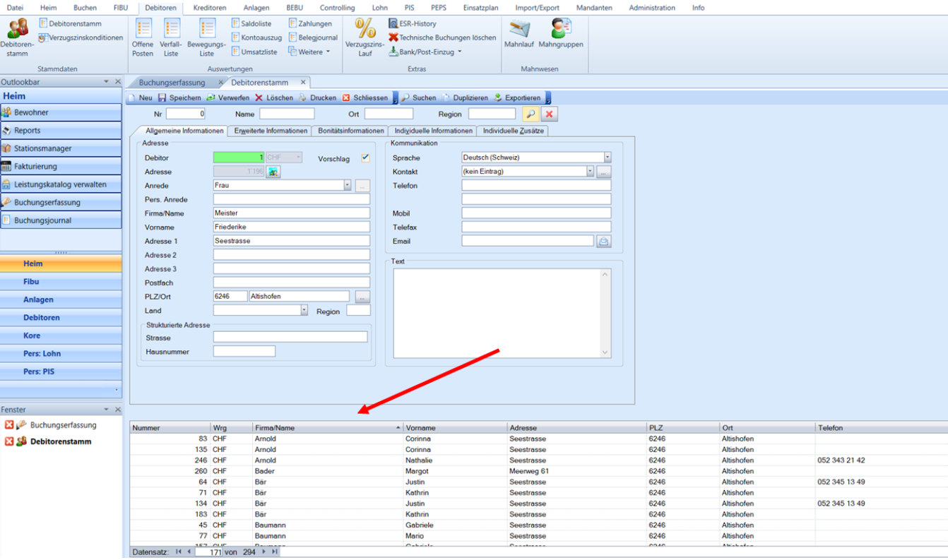Image resolution: width=948 pixels, height=560 pixels.
Task: Click the Verzugszins-Lauf percent icon
Action: 365,30
